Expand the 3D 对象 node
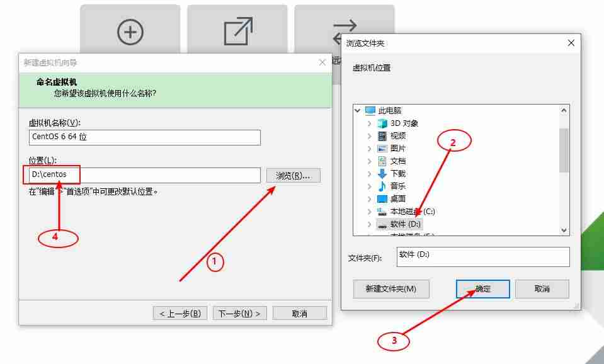The height and width of the screenshot is (364, 604). pyautogui.click(x=370, y=123)
